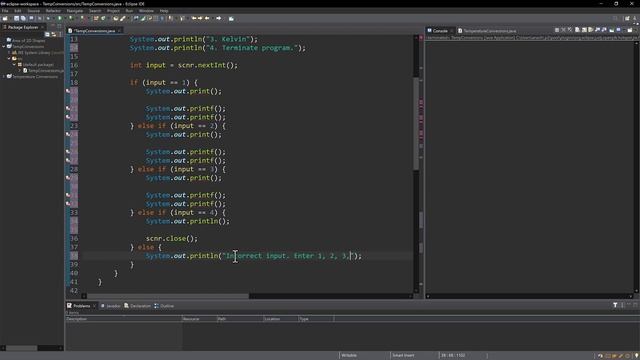The width and height of the screenshot is (640, 360).
Task: Toggle Pin Console icon
Action: tap(611, 30)
